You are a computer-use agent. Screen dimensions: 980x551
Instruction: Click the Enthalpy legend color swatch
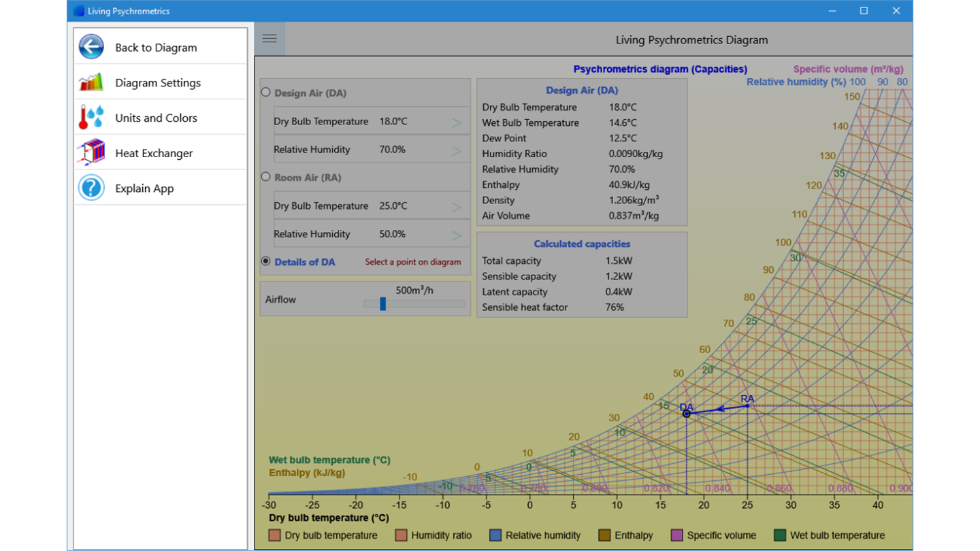(604, 535)
